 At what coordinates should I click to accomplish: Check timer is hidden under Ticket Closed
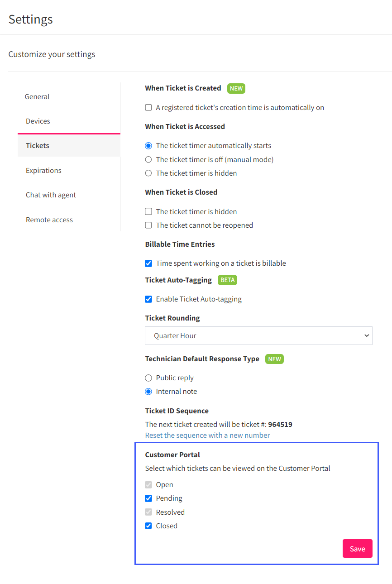148,211
